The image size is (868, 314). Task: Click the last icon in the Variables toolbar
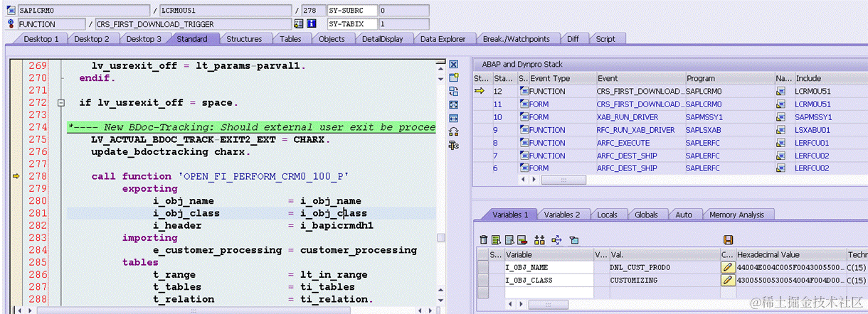click(x=573, y=240)
